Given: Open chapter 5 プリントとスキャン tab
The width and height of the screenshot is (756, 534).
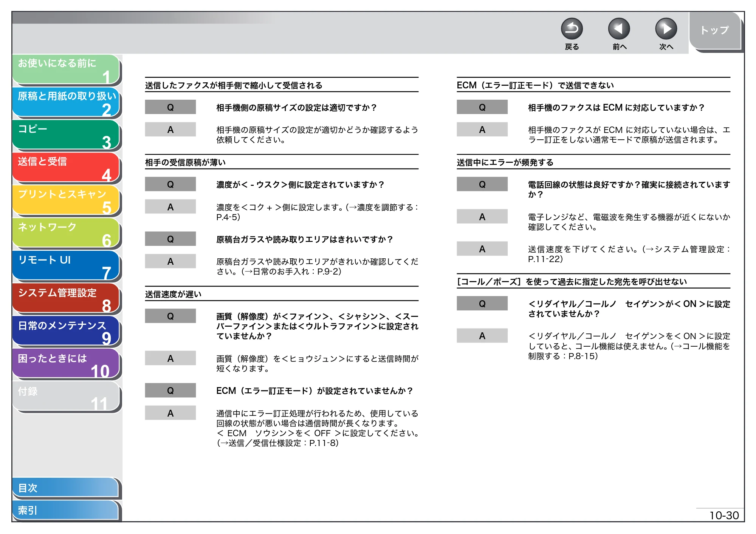Looking at the screenshot, I should [66, 201].
